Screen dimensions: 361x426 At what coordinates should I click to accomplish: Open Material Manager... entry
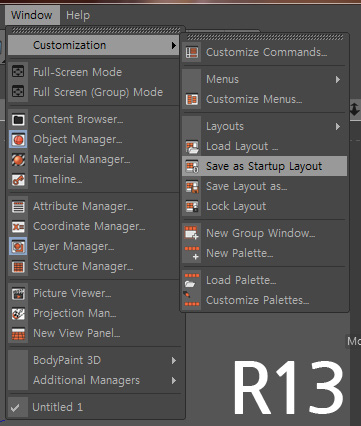coord(94,160)
